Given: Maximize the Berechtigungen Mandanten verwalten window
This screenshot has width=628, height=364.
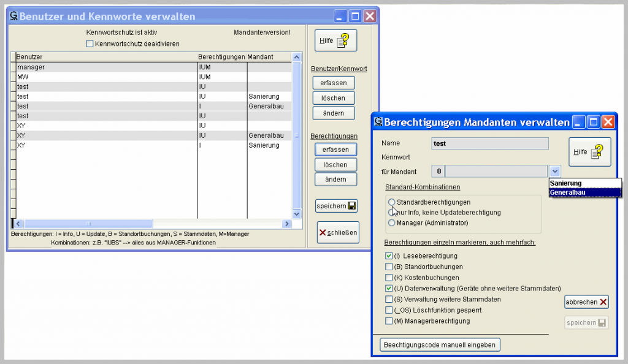Looking at the screenshot, I should point(593,122).
